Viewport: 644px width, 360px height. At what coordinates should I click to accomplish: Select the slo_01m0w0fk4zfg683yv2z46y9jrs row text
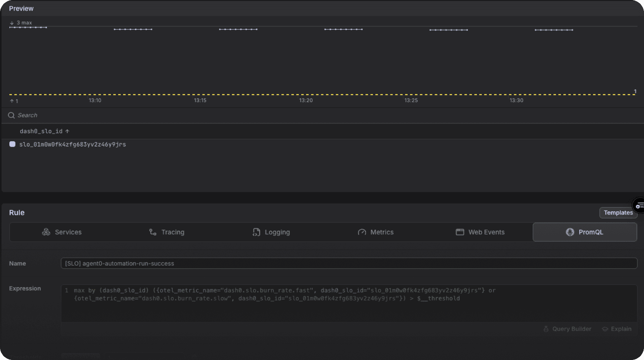[x=73, y=145]
